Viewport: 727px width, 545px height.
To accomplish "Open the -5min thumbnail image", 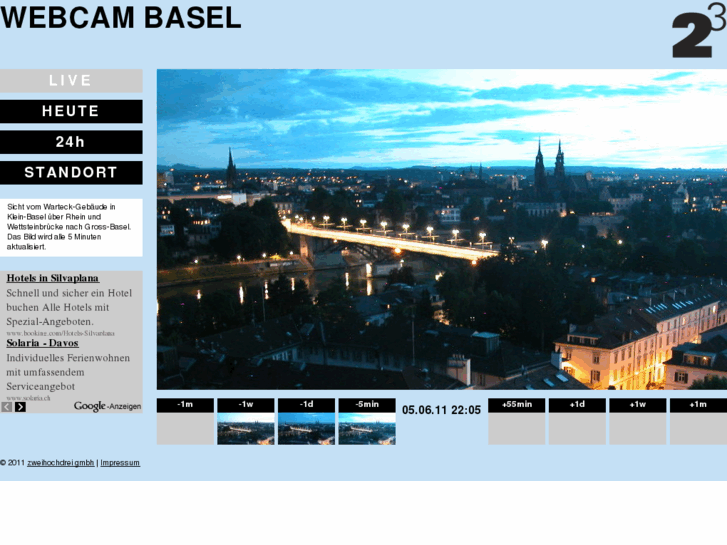I will pos(367,429).
